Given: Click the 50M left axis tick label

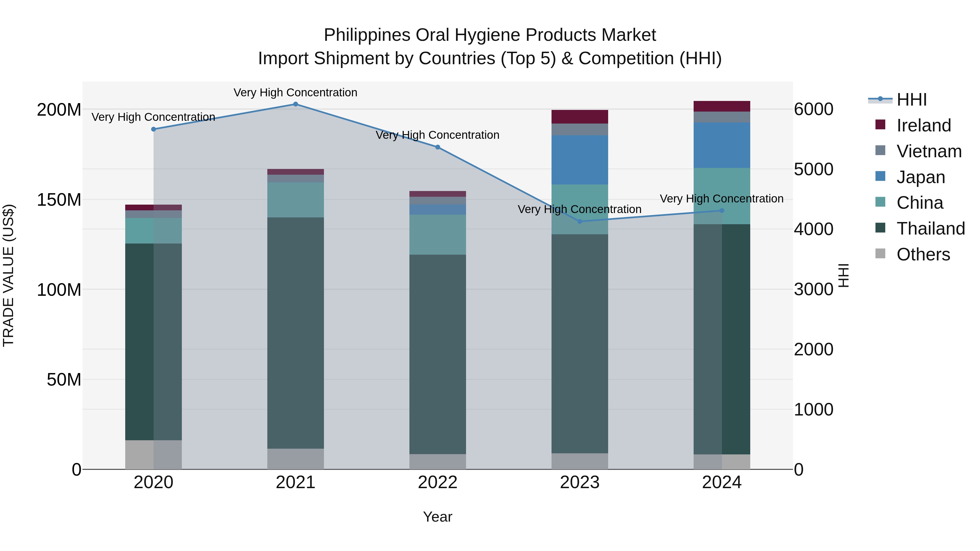Looking at the screenshot, I should 64,380.
